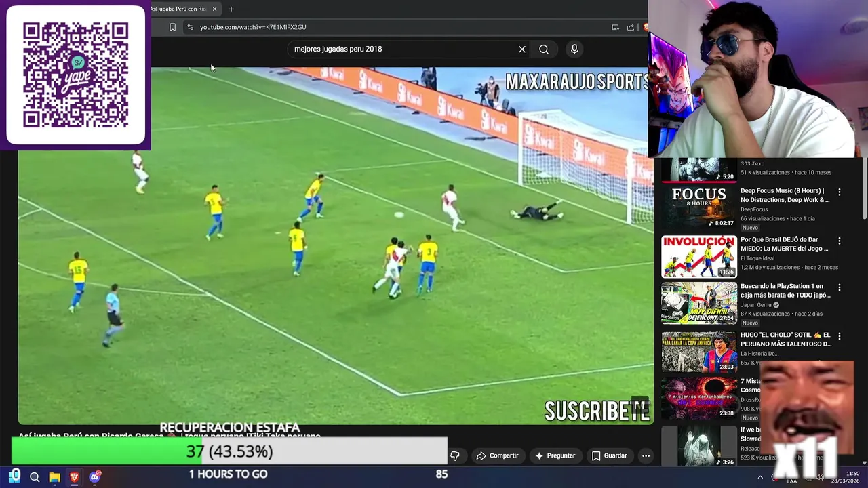The width and height of the screenshot is (868, 488).
Task: Click the share page icon in the address bar
Action: tap(631, 27)
